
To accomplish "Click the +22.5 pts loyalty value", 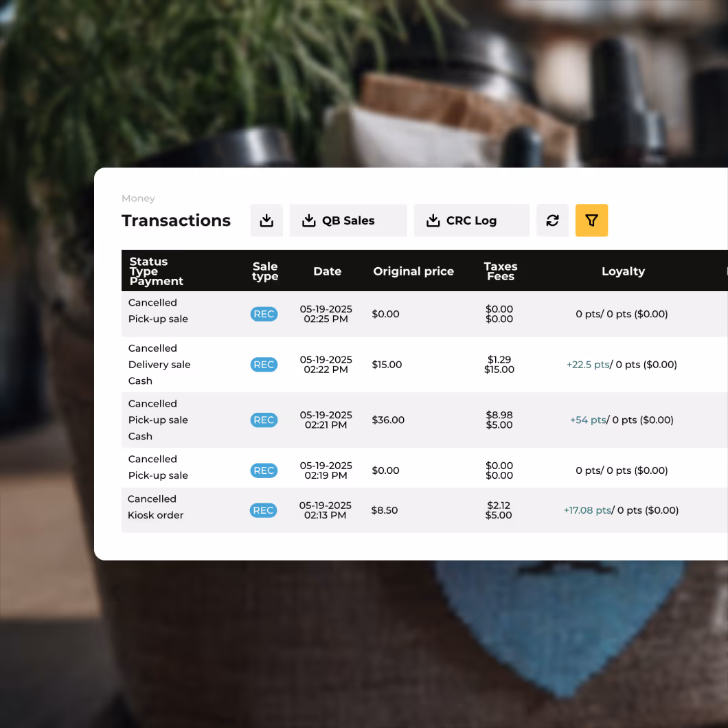I will [588, 365].
